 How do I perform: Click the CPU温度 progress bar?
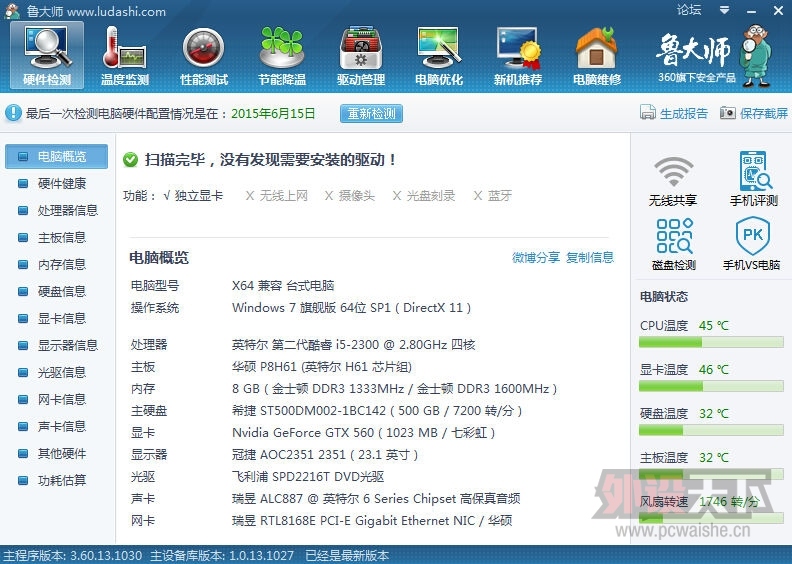click(x=711, y=343)
